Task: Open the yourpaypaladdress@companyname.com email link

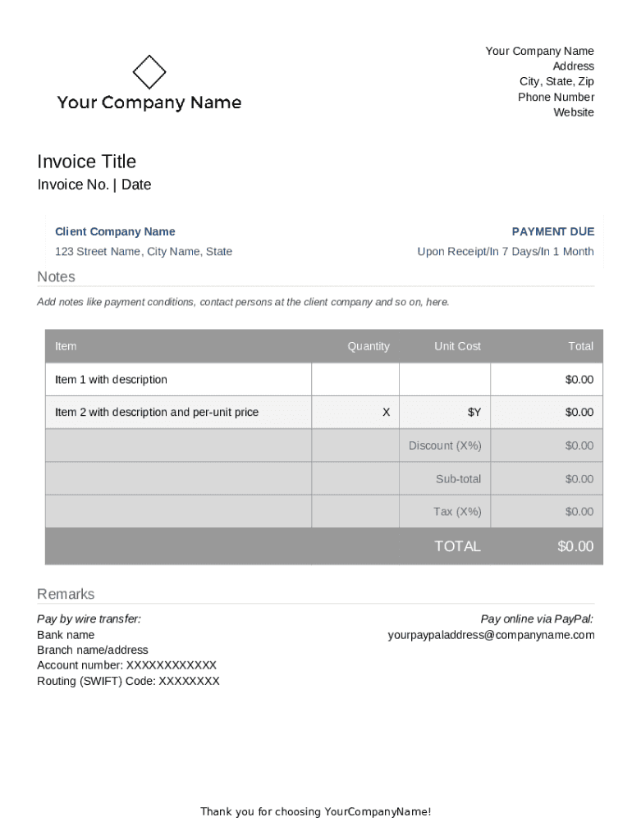Action: click(x=491, y=635)
